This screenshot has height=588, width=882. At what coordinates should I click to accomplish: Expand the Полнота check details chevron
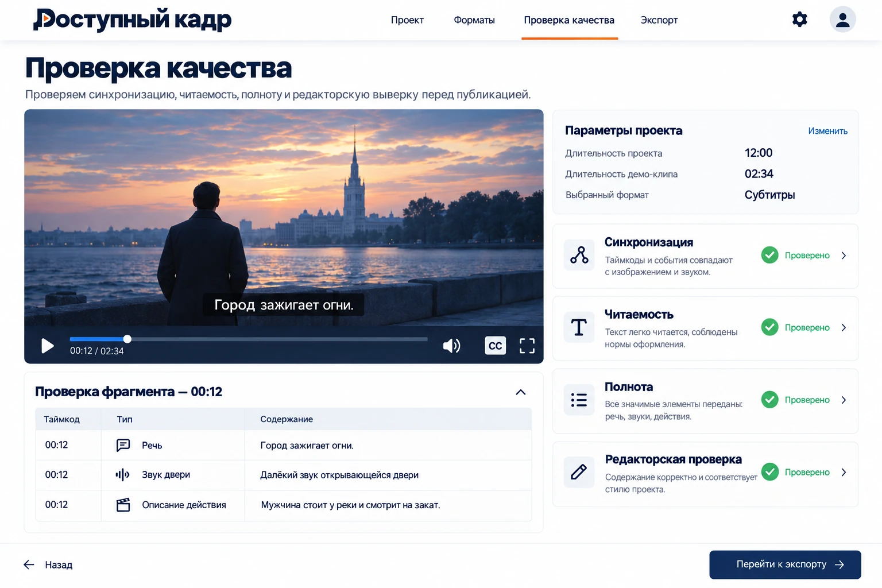(x=844, y=400)
